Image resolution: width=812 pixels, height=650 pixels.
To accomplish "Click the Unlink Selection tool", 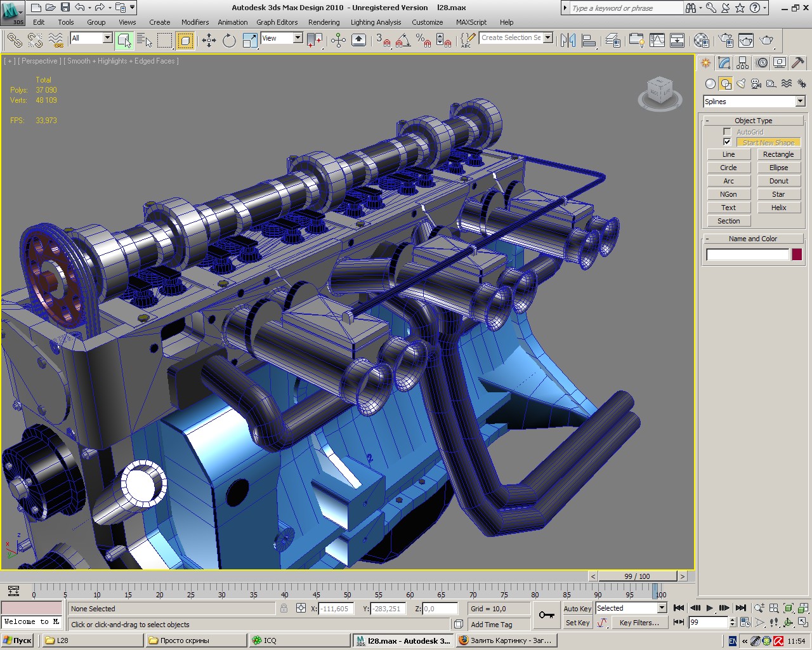I will coord(35,41).
